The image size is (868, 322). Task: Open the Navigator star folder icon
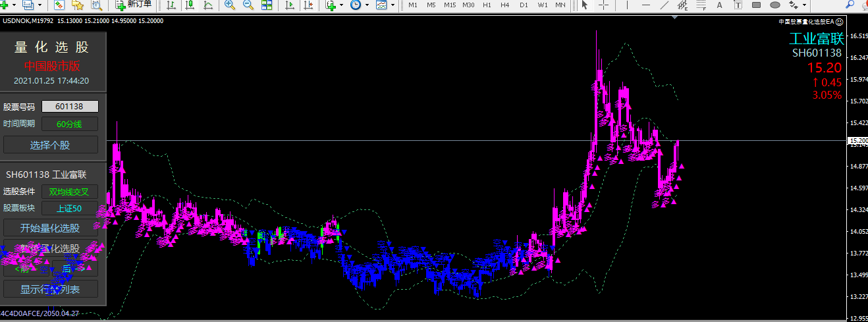tap(78, 5)
